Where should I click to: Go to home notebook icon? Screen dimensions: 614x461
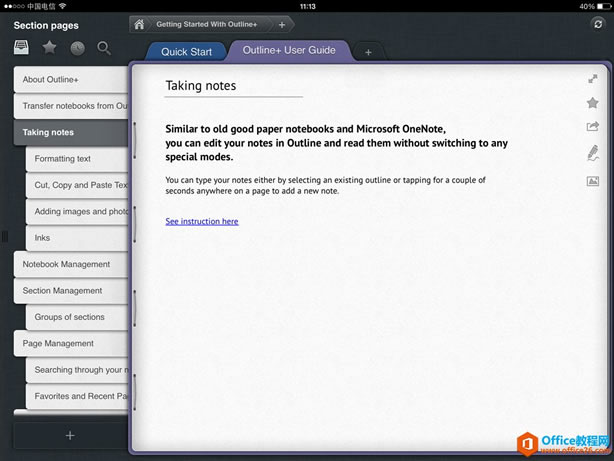pos(139,24)
